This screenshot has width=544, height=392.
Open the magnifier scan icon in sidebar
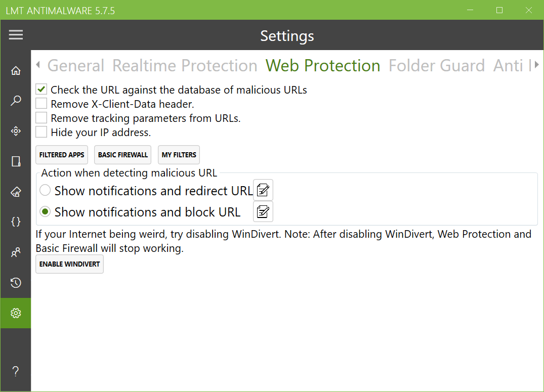16,101
